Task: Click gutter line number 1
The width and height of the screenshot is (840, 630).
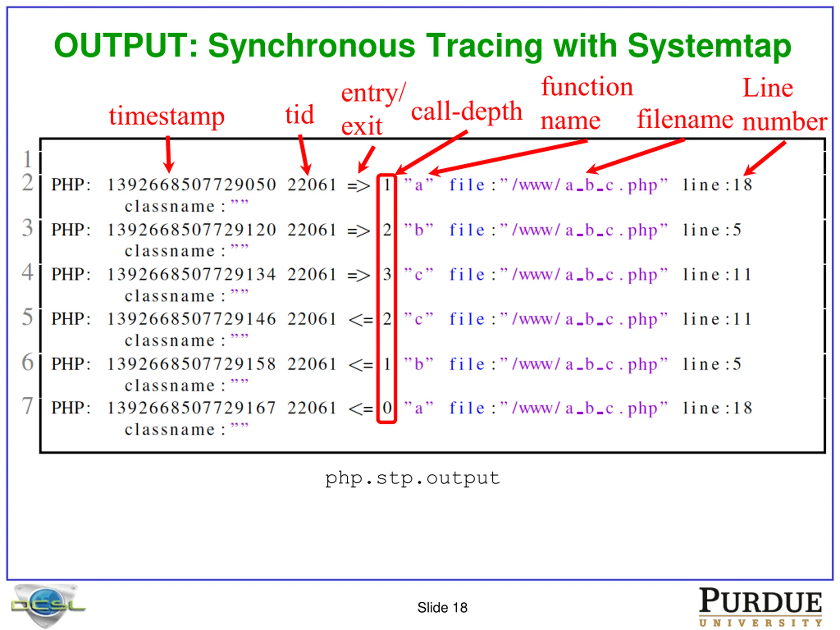Action: (x=27, y=159)
